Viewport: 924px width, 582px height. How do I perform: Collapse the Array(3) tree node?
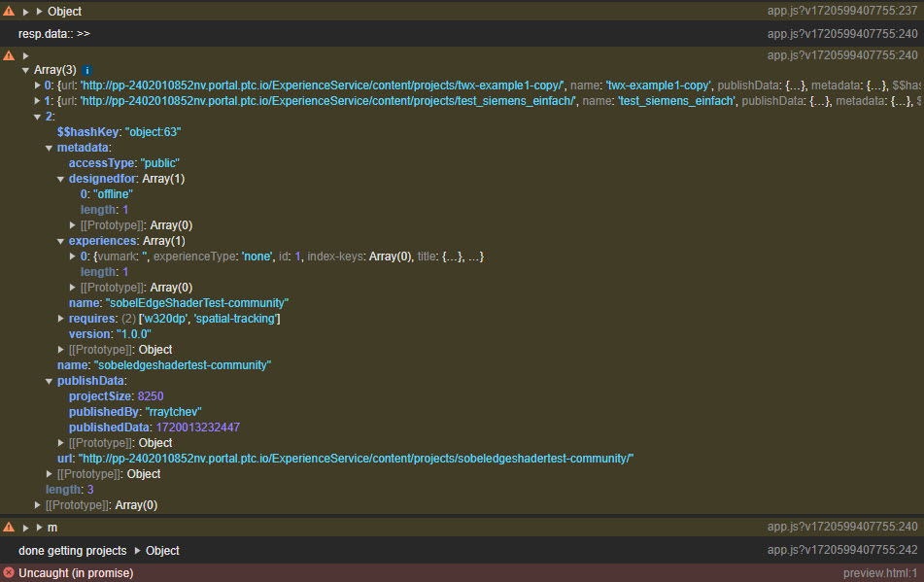point(25,71)
